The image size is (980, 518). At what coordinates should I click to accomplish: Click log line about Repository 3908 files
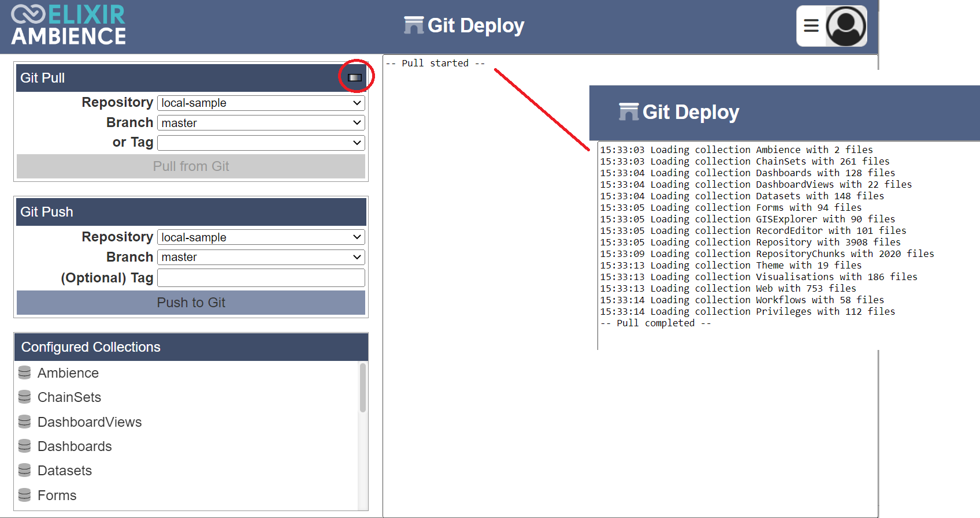750,242
